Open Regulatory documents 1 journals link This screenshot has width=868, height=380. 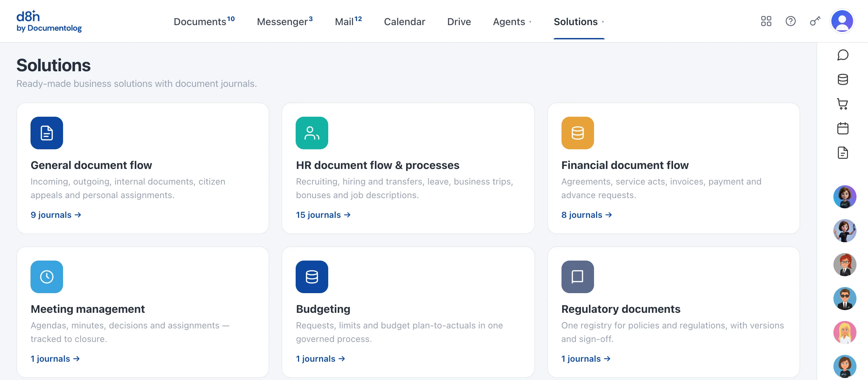tap(586, 359)
